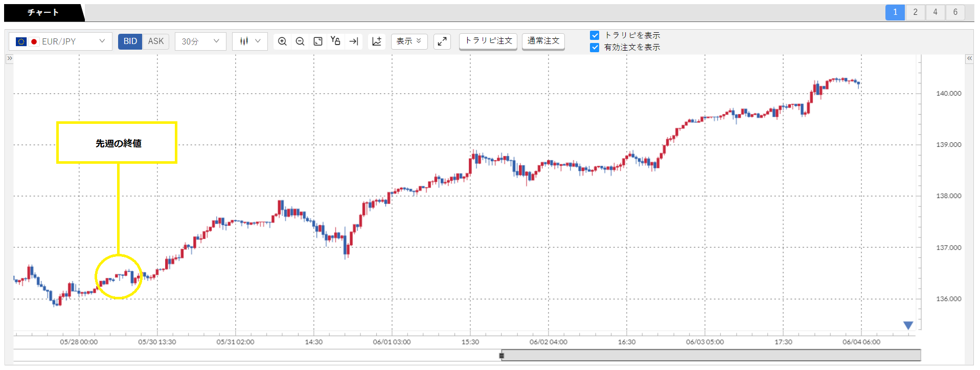This screenshot has height=370, width=980.
Task: Click the 05/31 02:00 time label
Action: (235, 342)
